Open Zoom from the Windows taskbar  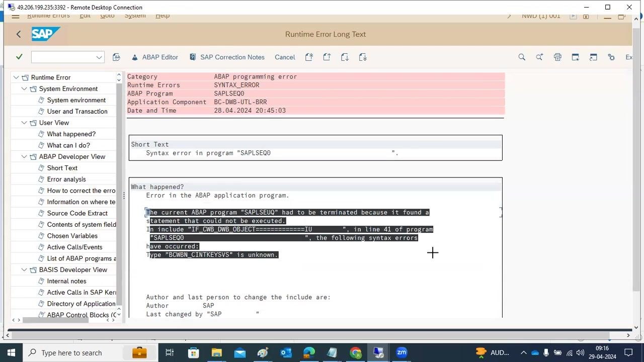[x=401, y=352]
